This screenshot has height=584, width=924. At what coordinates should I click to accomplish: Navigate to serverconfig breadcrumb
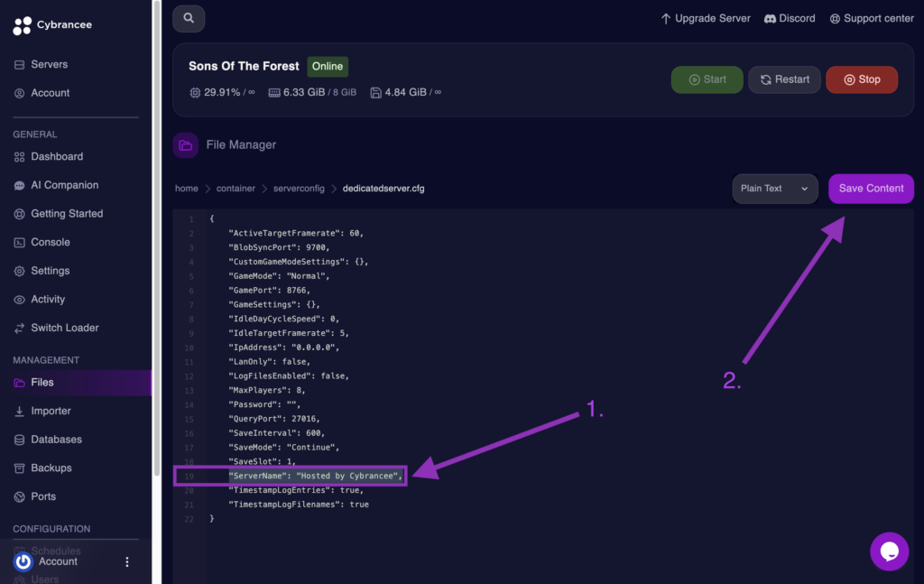click(x=299, y=189)
